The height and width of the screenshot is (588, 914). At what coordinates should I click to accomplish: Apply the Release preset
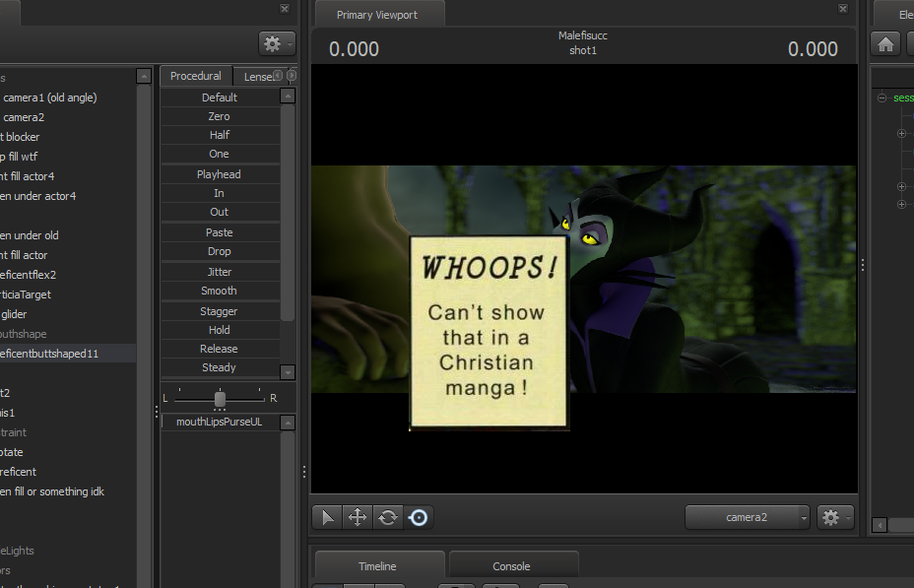220,349
